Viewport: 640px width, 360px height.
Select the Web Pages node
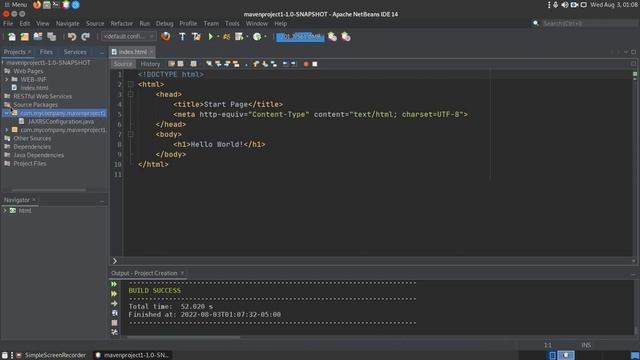[x=28, y=71]
